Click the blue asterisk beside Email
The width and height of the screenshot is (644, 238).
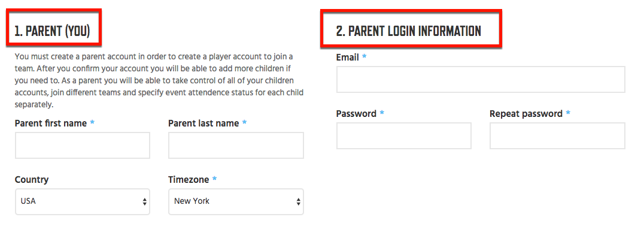(364, 57)
